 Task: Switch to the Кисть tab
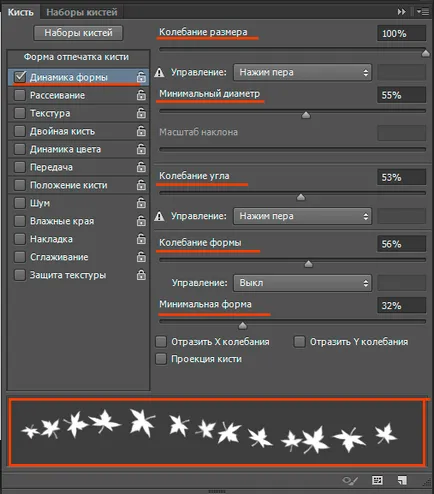[21, 12]
